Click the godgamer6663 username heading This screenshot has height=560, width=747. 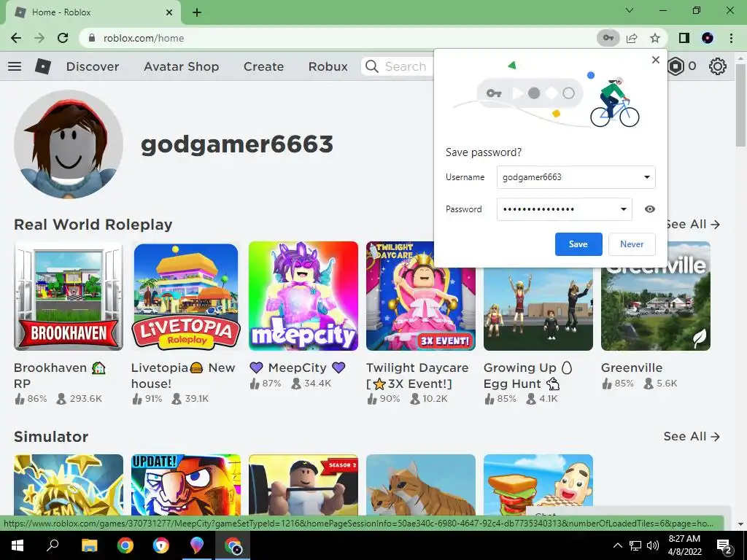[237, 144]
